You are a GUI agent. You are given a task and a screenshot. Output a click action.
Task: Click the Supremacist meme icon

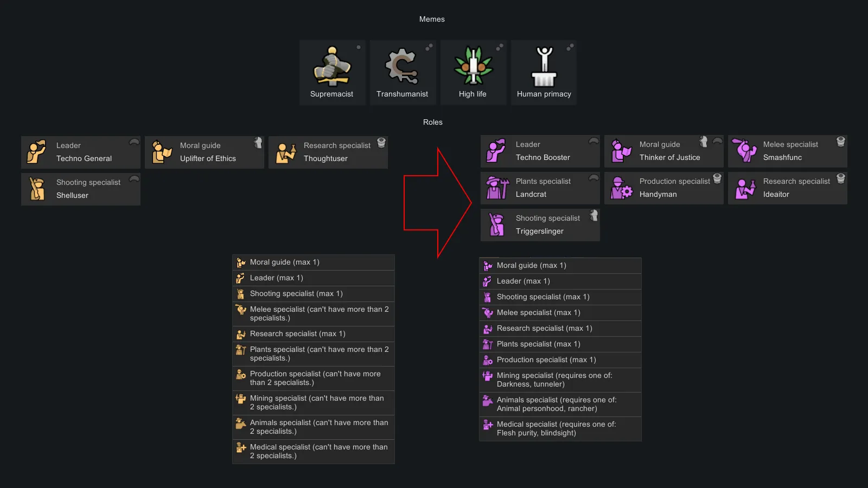pos(332,68)
